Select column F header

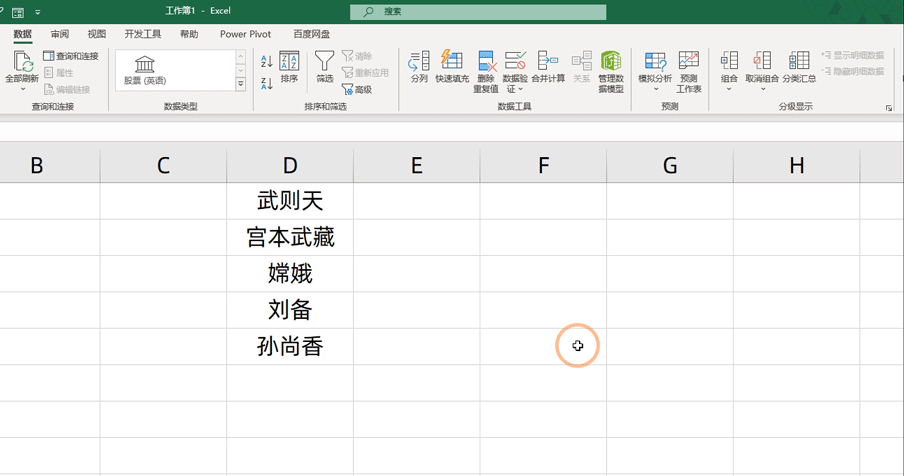(543, 166)
